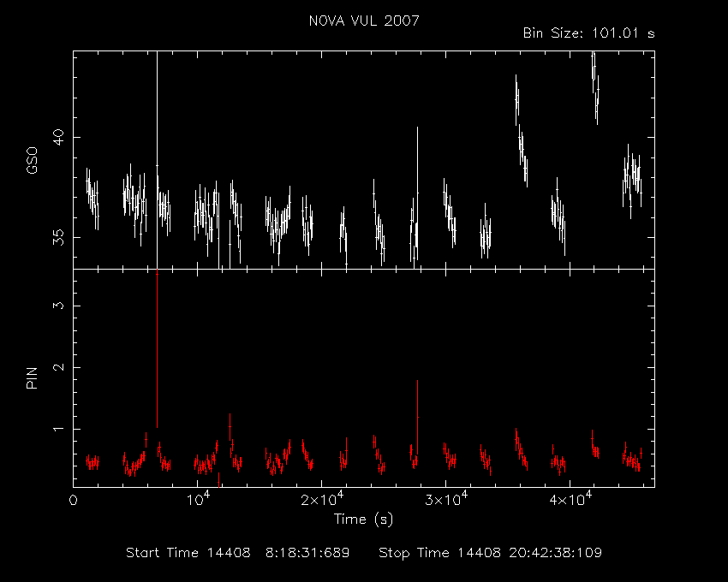The height and width of the screenshot is (582, 728).
Task: Click the GSO axis tick label 35
Action: [x=58, y=238]
